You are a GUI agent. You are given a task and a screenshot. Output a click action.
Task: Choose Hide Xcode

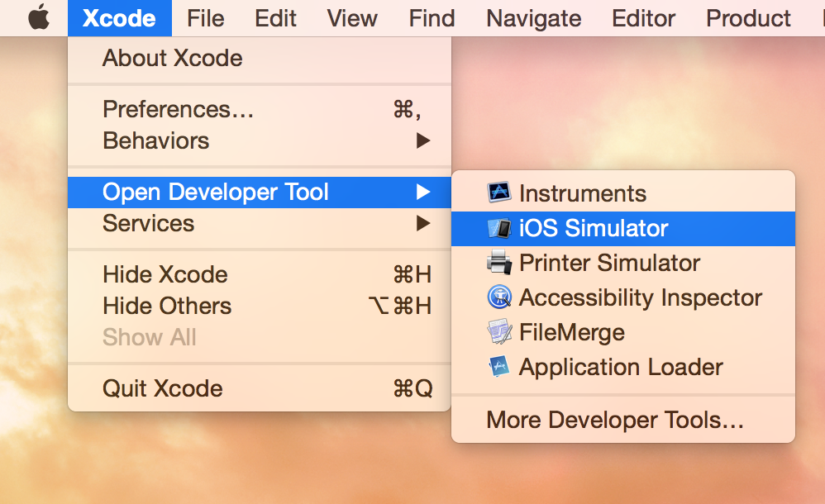click(x=165, y=274)
